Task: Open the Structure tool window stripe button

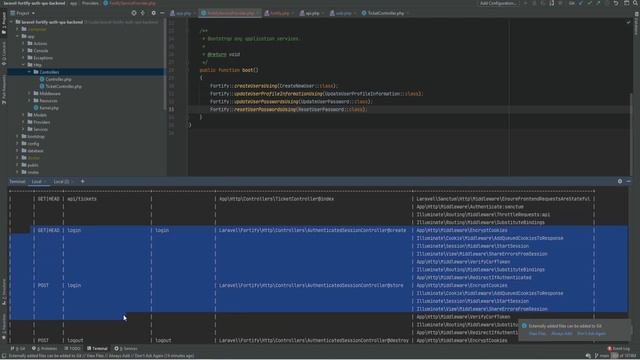Action: 4,291
